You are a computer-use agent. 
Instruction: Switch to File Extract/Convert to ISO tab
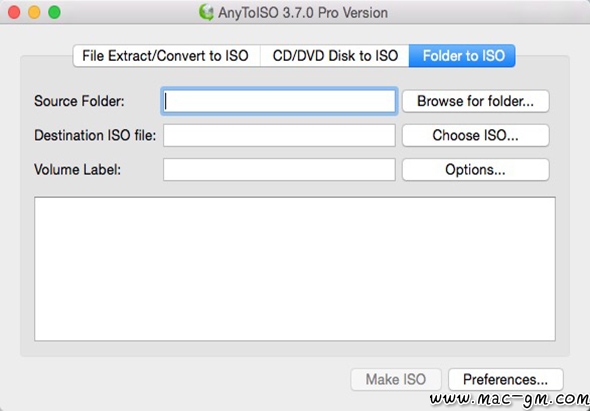[166, 56]
